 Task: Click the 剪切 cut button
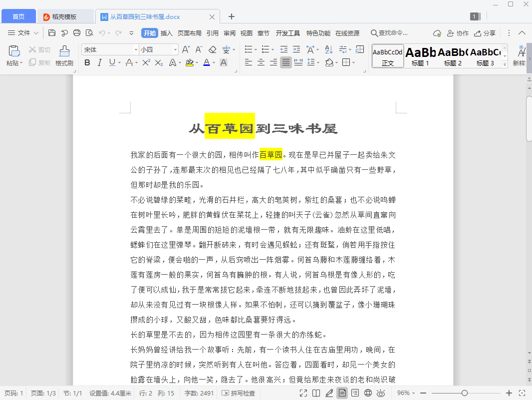40,49
